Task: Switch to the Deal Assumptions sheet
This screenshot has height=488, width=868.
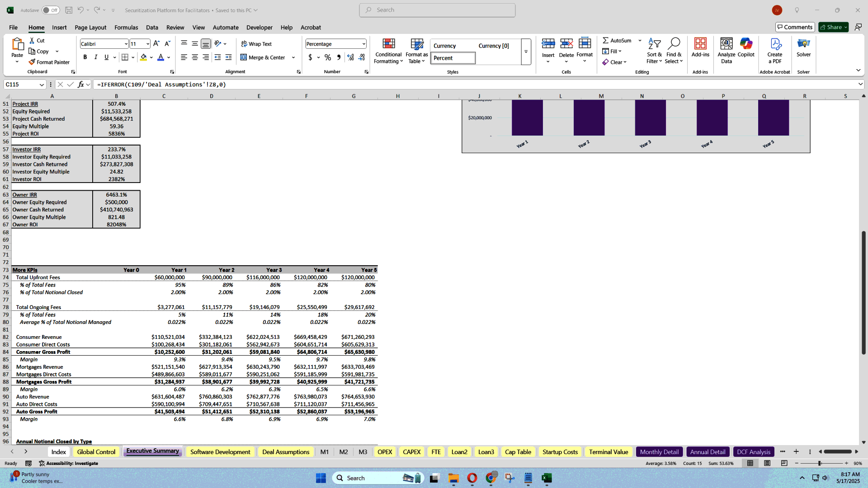Action: 286,452
